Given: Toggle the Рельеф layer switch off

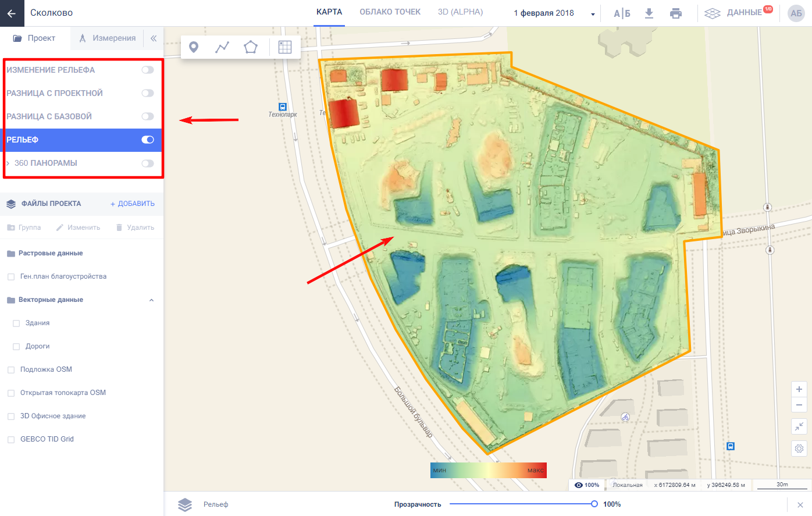Looking at the screenshot, I should tap(148, 140).
